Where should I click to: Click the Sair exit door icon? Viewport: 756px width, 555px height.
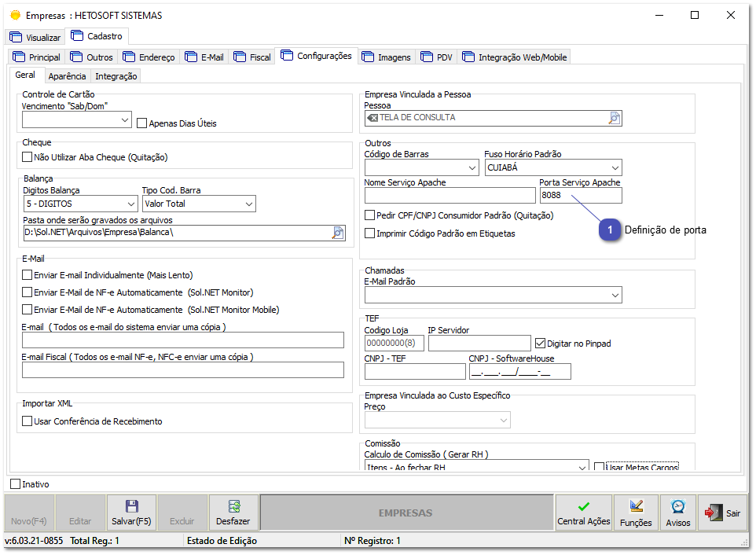[x=712, y=513]
